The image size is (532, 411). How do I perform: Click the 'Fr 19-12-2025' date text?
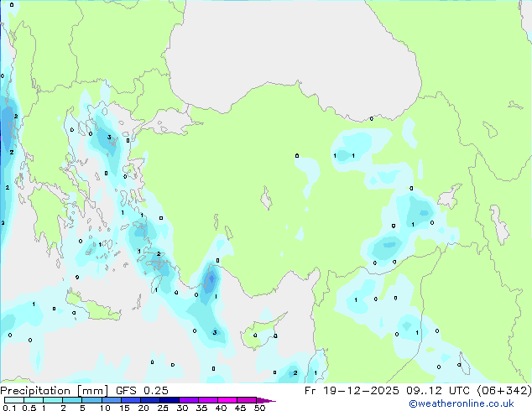point(352,391)
